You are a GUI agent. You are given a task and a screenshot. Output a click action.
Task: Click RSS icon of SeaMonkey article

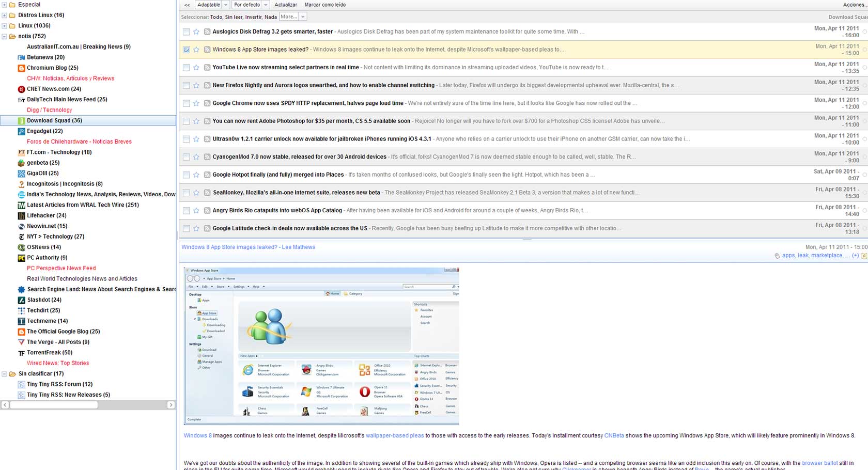[x=207, y=193]
